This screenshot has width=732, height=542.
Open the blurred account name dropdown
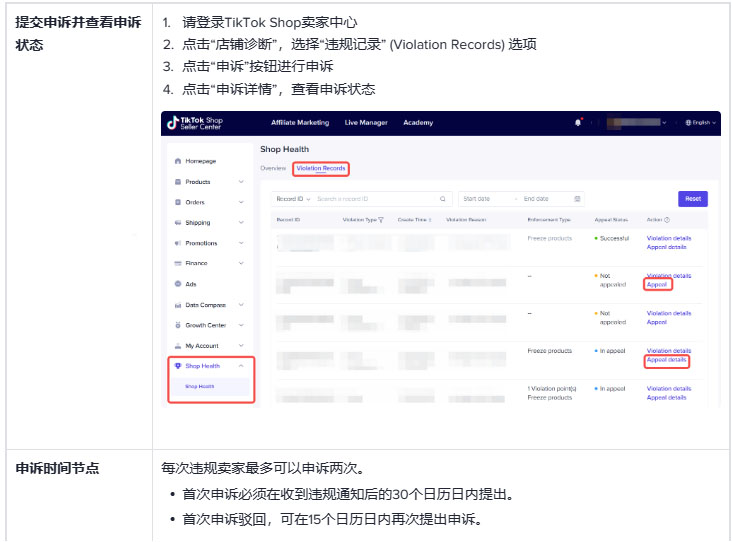(x=636, y=122)
